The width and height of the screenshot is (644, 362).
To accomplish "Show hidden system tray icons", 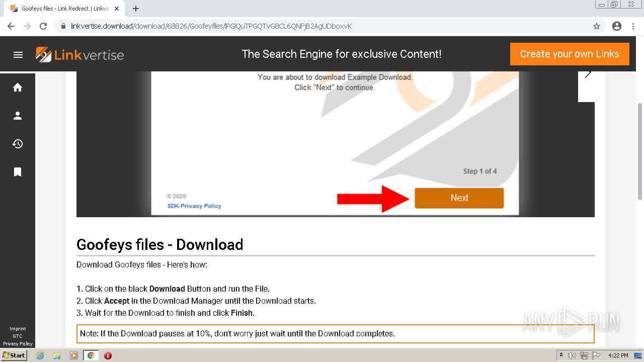I will click(x=561, y=355).
